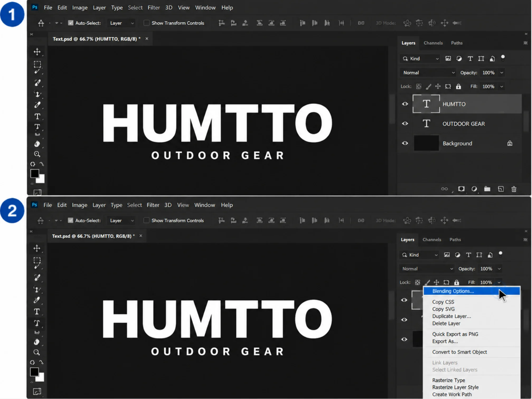Click Copy CSS in the context menu
The width and height of the screenshot is (532, 399).
443,302
